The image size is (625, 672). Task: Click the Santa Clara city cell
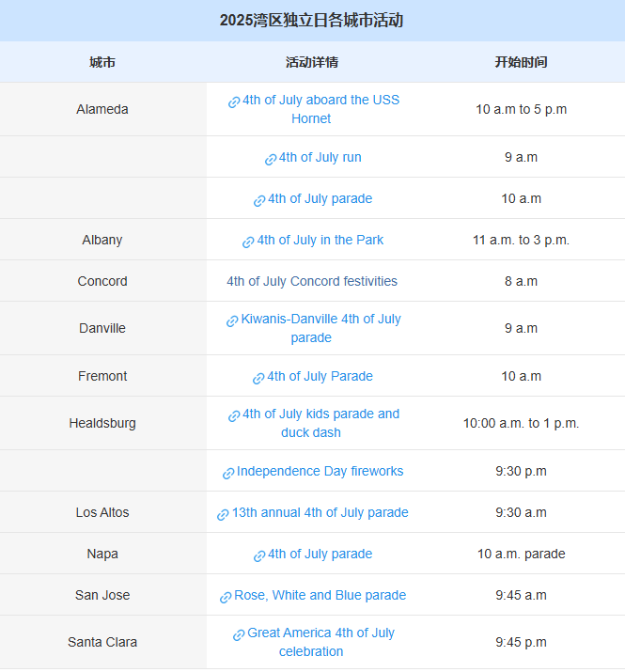click(102, 642)
